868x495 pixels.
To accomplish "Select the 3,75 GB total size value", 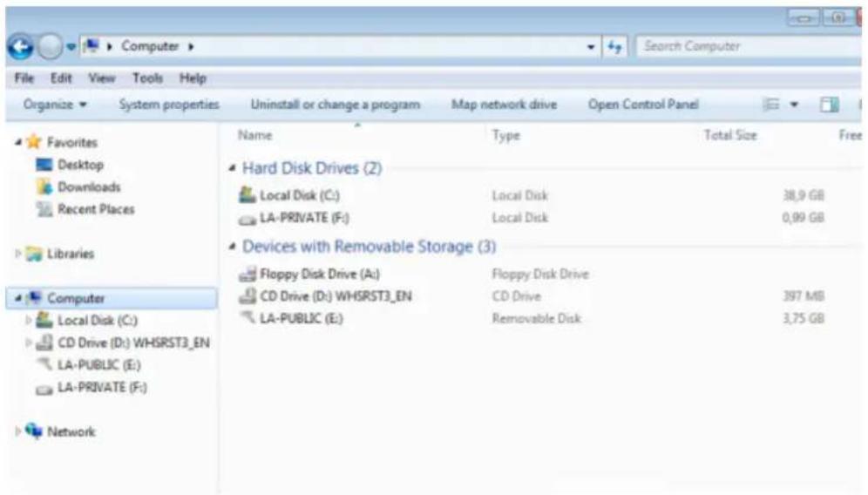I will coord(804,318).
